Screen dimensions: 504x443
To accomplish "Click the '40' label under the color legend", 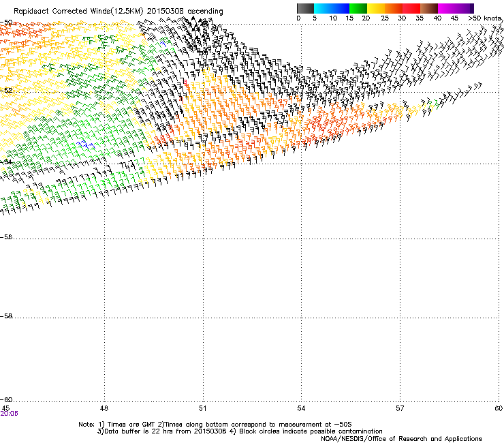I will pyautogui.click(x=437, y=18).
